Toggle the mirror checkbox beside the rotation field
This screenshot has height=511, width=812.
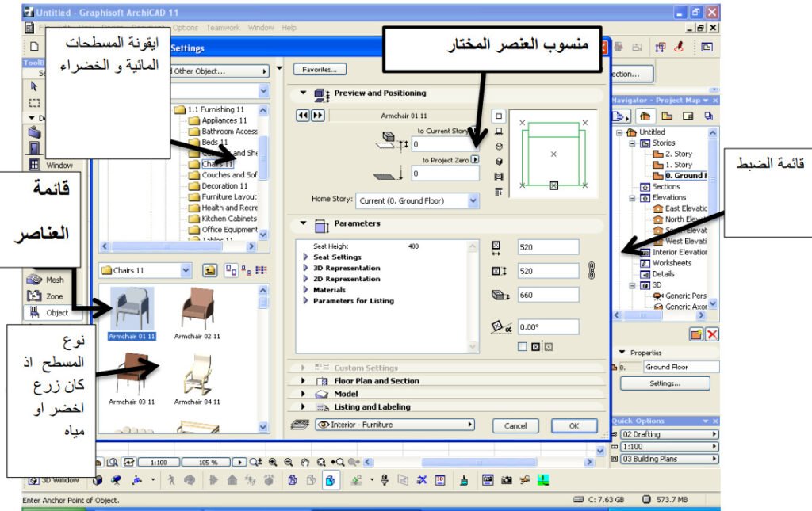[521, 347]
